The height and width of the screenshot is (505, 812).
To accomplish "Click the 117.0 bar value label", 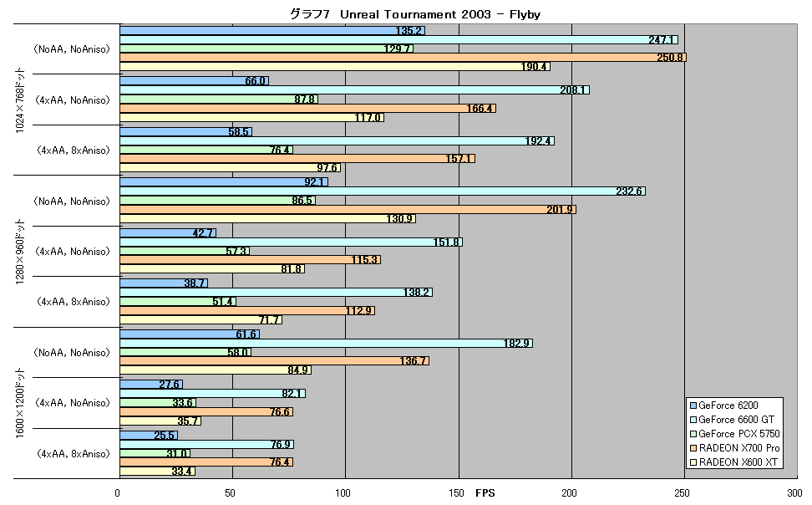I will point(368,118).
